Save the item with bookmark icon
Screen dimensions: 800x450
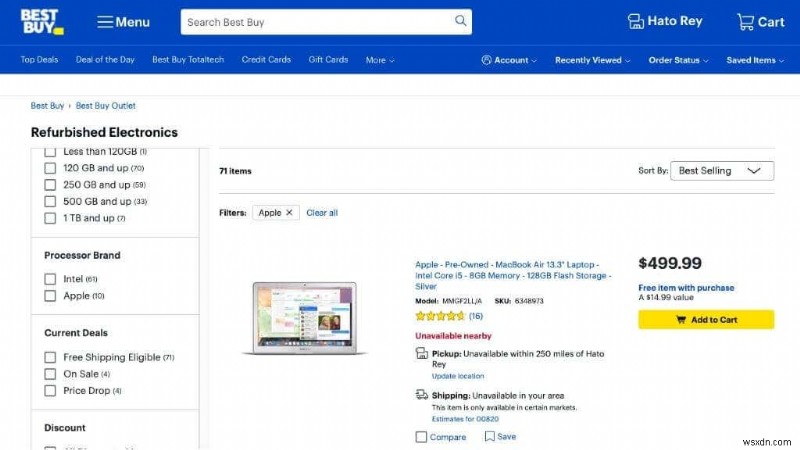pyautogui.click(x=500, y=437)
